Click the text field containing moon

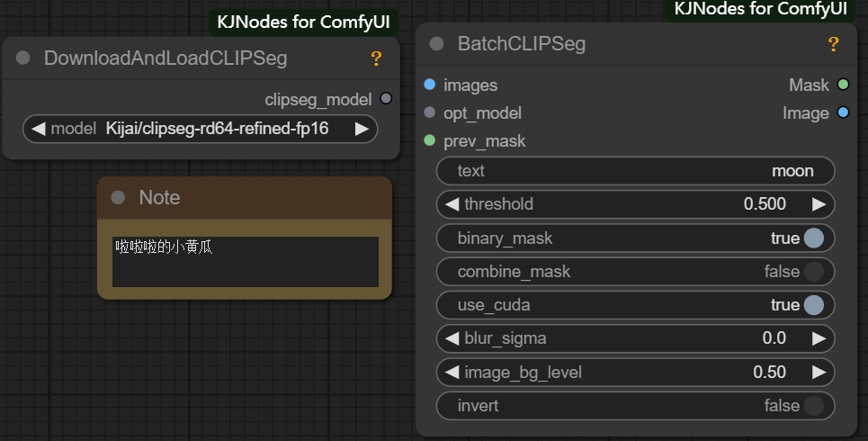[635, 171]
